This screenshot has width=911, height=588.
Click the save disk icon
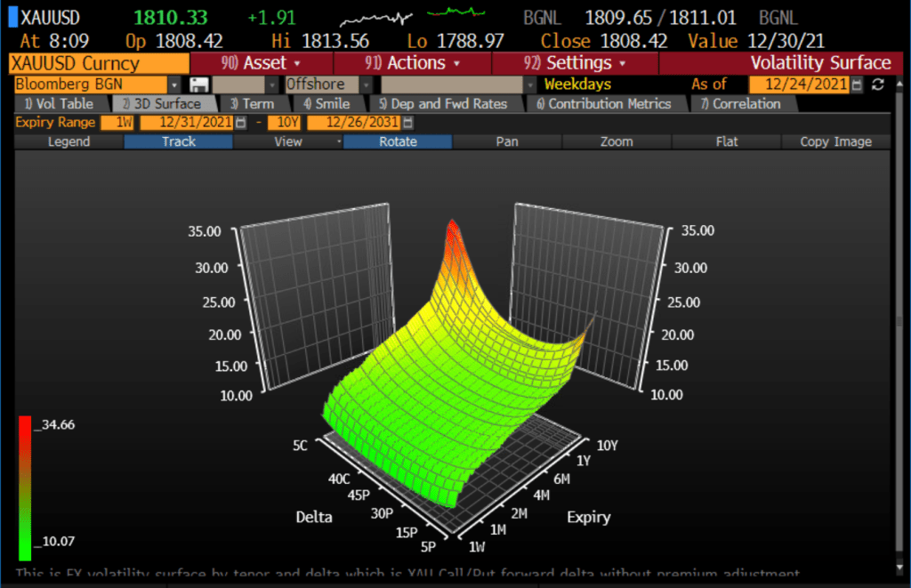coord(199,85)
